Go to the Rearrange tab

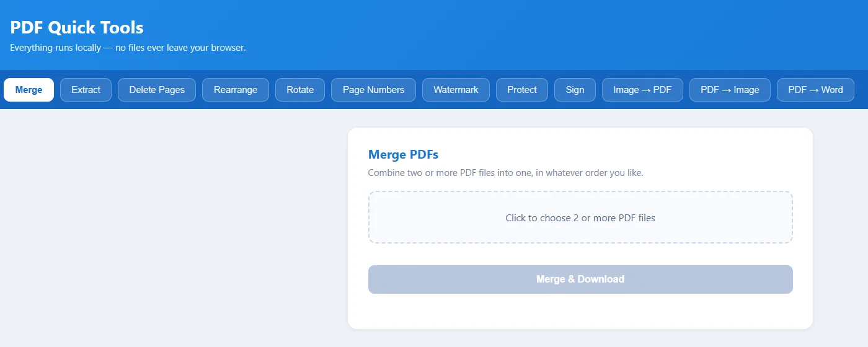click(236, 90)
